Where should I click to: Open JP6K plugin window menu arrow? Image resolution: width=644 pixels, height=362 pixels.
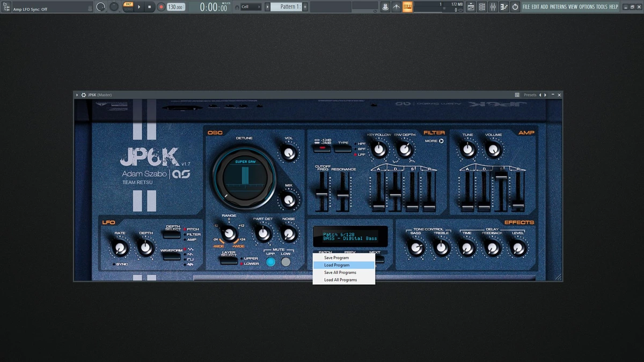77,95
